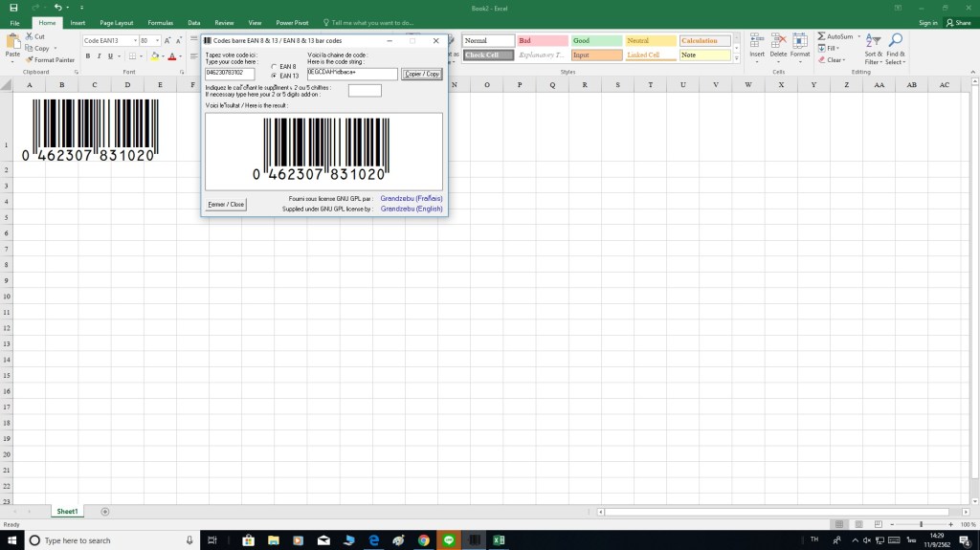Open the Grandzebu (English) link
This screenshot has width=980, height=550.
pyautogui.click(x=411, y=208)
